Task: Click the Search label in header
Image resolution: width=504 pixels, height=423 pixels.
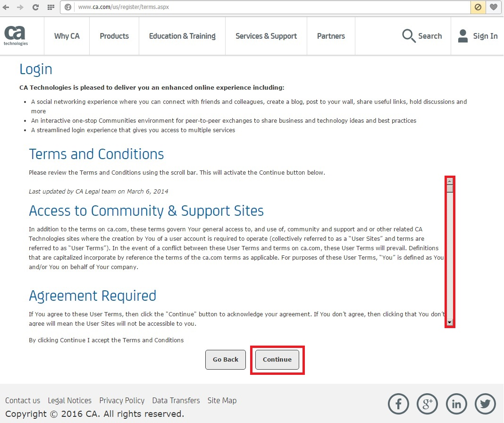Action: click(430, 36)
